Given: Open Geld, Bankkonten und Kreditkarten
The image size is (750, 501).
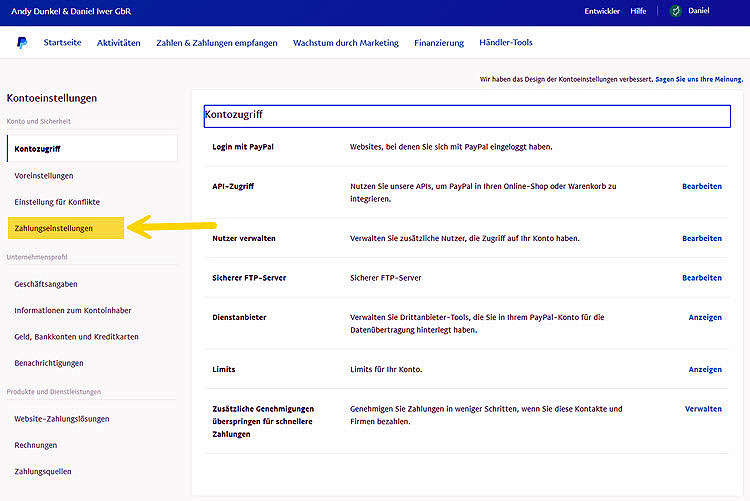Looking at the screenshot, I should point(77,337).
